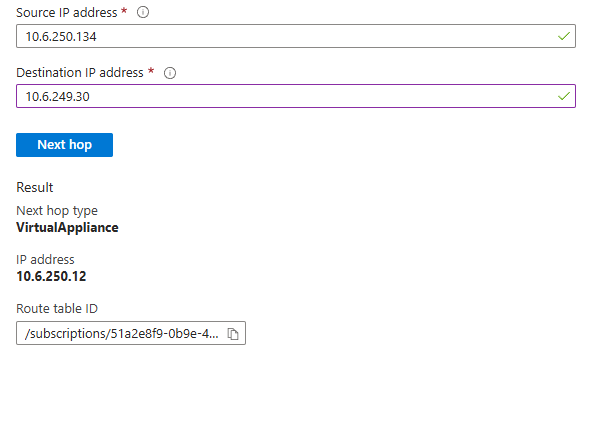Click the Source IP address label
The image size is (598, 426).
[67, 13]
